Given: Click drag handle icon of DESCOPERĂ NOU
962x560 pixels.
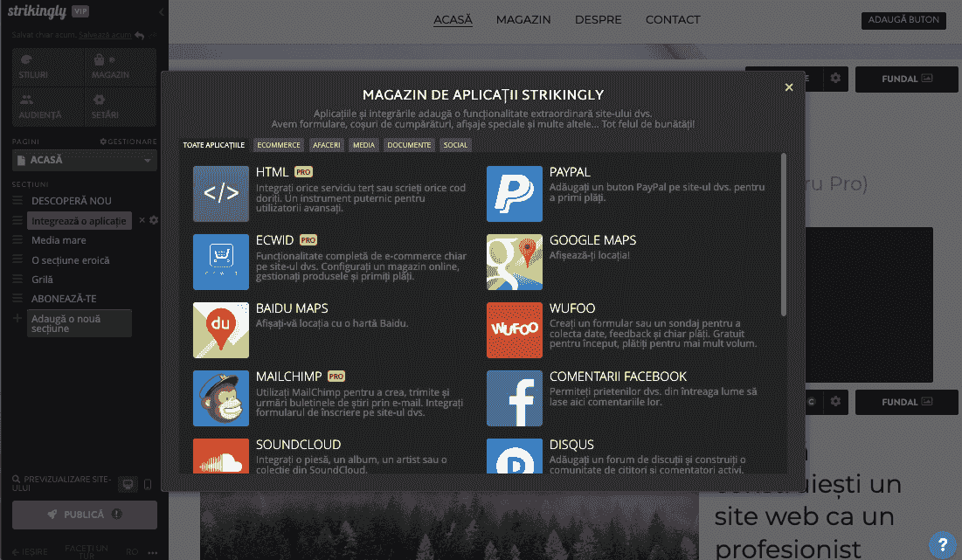Looking at the screenshot, I should pos(17,201).
